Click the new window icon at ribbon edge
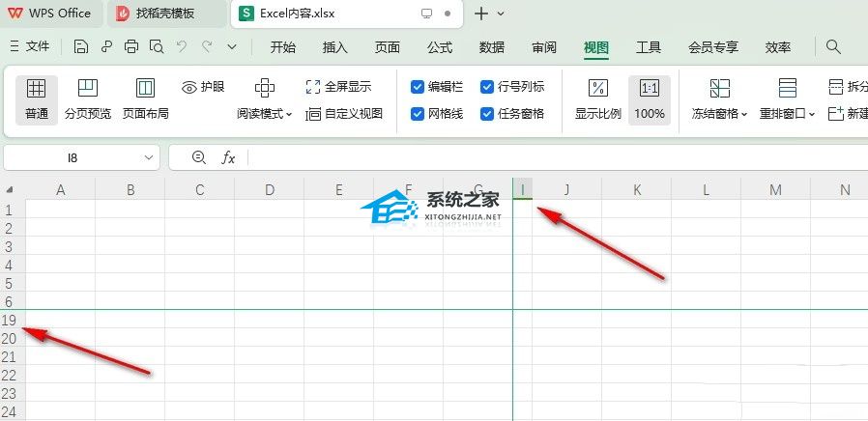This screenshot has width=868, height=421. [836, 113]
